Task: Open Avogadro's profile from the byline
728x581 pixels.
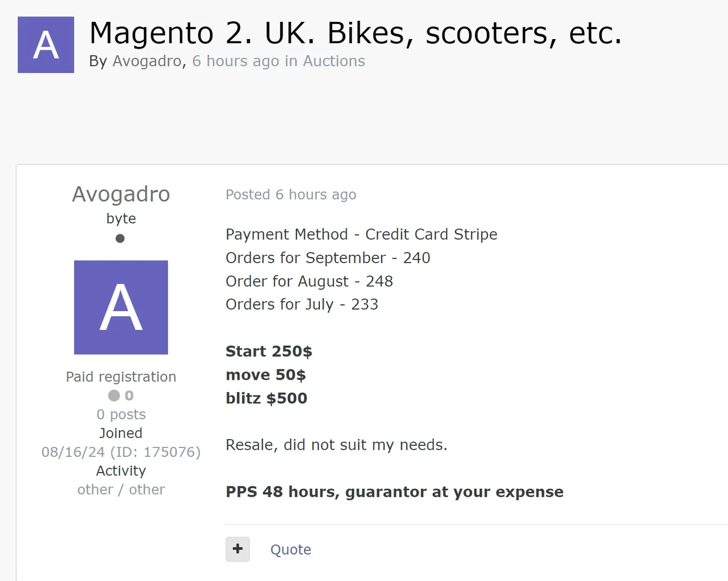Action: (147, 61)
